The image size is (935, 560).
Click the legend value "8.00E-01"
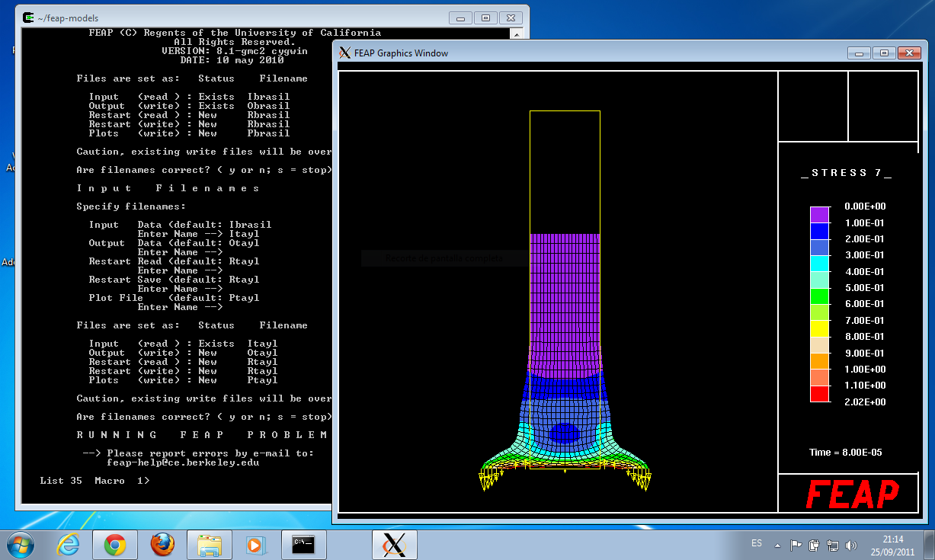(x=865, y=337)
